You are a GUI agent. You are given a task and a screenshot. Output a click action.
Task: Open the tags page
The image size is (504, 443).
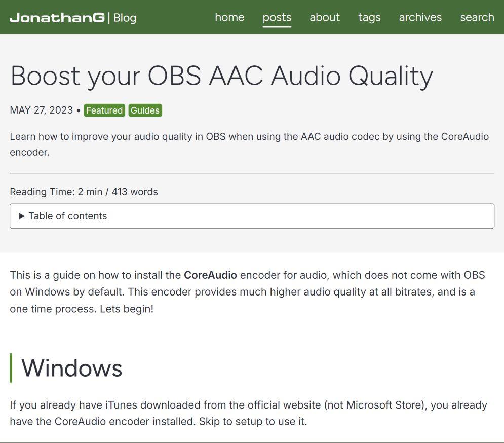[x=369, y=17]
